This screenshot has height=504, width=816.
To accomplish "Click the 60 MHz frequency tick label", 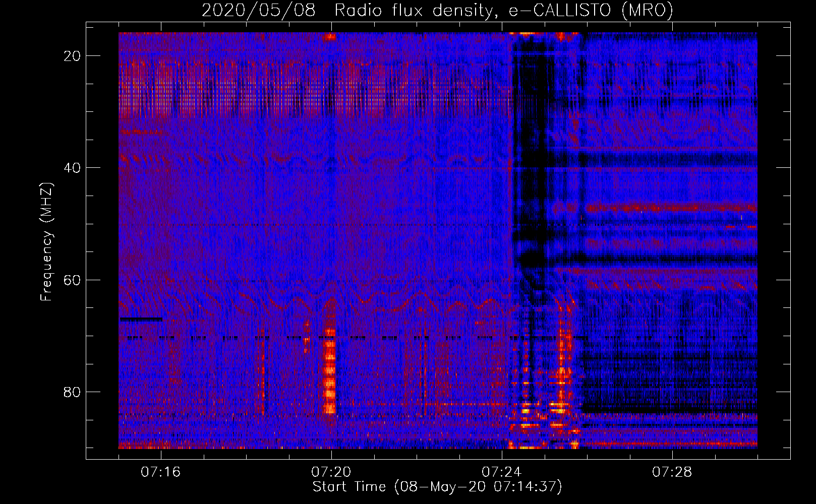I will [x=72, y=280].
